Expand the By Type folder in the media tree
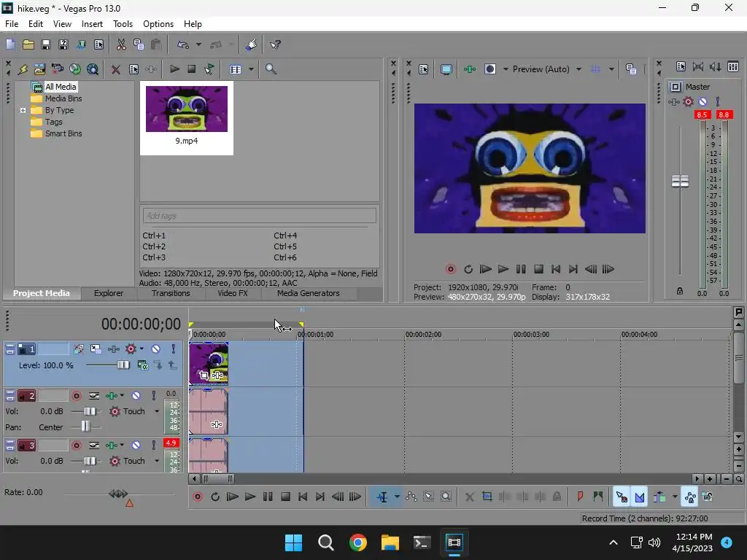The width and height of the screenshot is (747, 560). tap(23, 111)
